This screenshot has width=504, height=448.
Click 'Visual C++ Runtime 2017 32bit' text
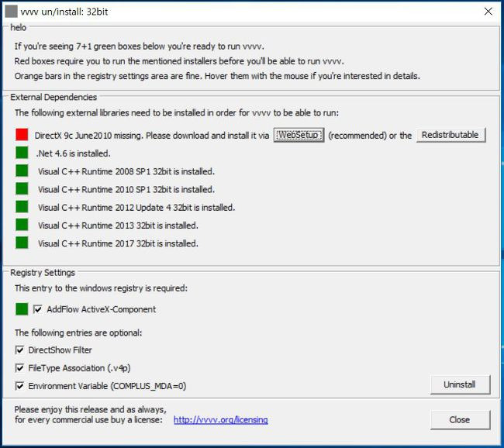[x=96, y=243]
